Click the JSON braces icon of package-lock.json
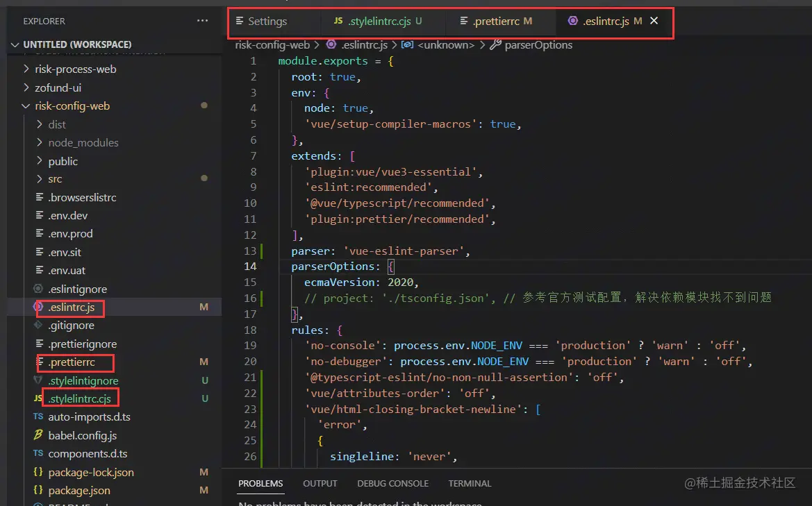Image resolution: width=812 pixels, height=506 pixels. (38, 473)
